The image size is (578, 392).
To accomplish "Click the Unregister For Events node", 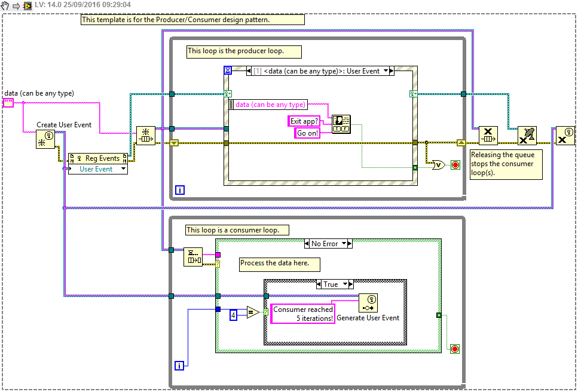I will click(527, 136).
